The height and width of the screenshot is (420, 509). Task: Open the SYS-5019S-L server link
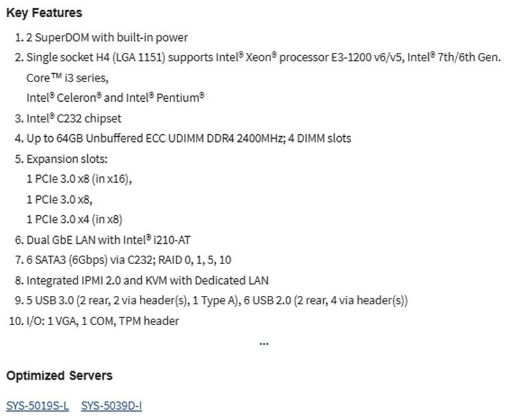(x=38, y=406)
